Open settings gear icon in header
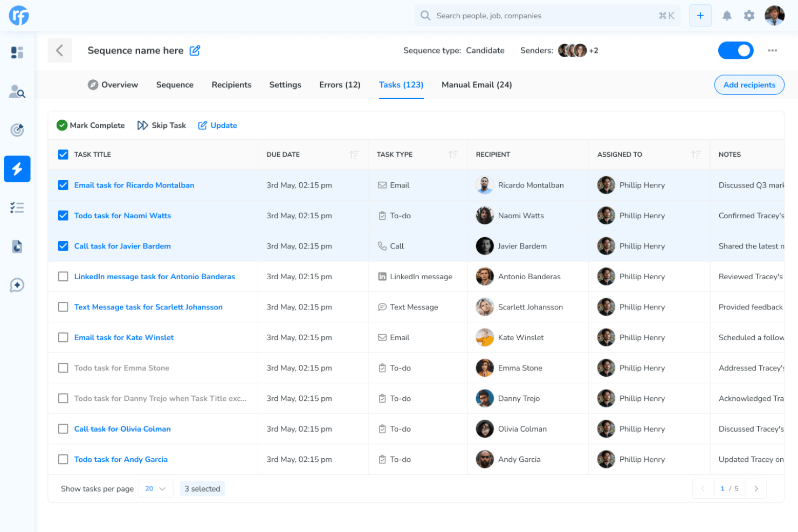798x532 pixels. (749, 16)
